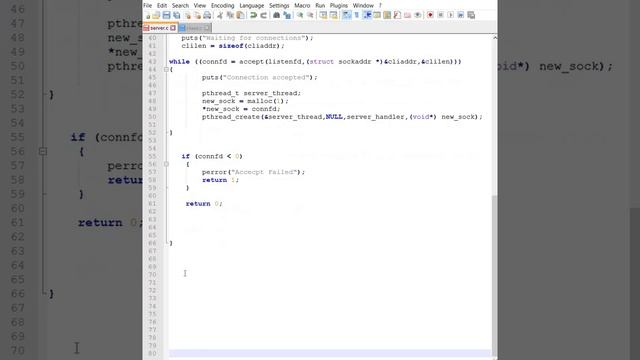Open the Encoding menu
This screenshot has width=640, height=360.
point(222,5)
